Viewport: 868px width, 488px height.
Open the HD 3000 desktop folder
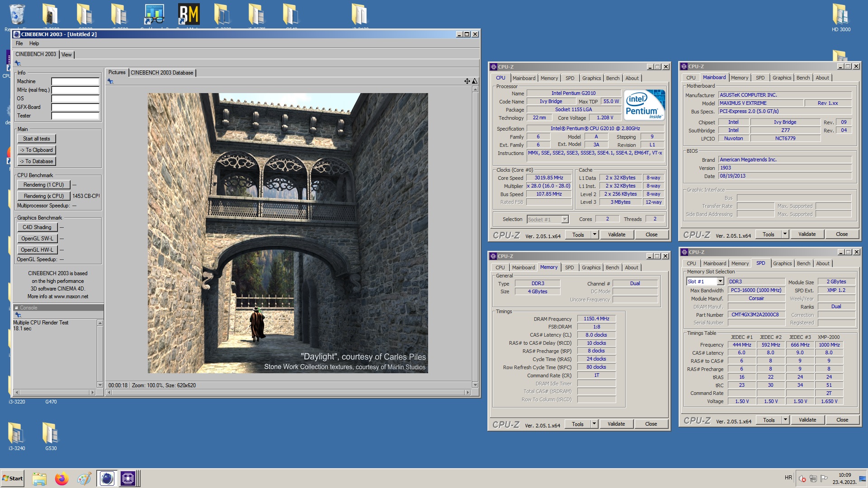pos(841,18)
